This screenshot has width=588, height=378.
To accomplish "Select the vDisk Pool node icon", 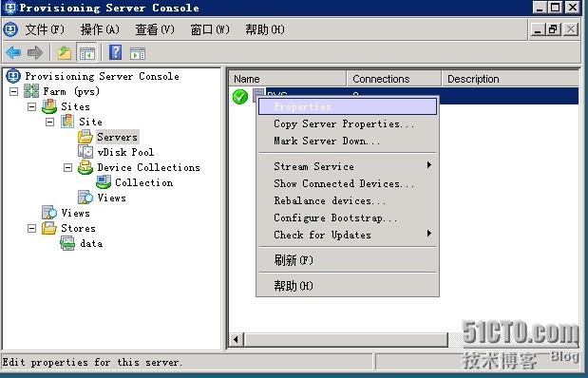I will point(85,152).
